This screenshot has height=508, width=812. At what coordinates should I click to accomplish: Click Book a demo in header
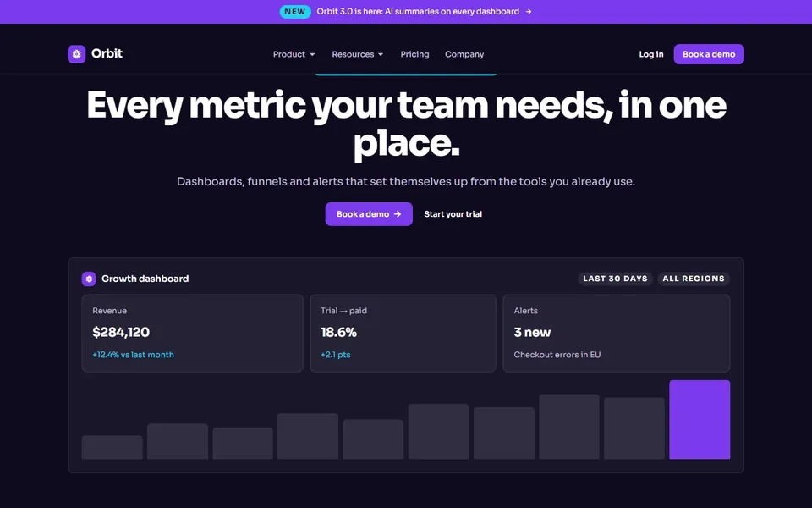click(709, 54)
